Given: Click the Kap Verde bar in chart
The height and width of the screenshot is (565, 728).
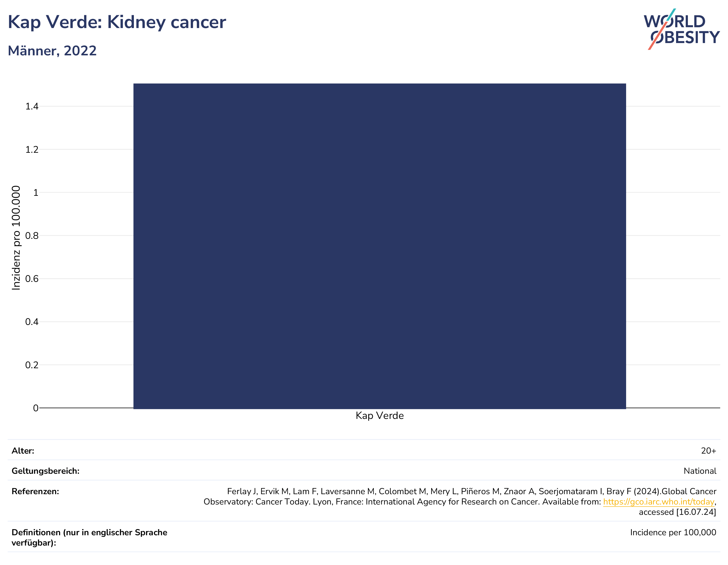Looking at the screenshot, I should (380, 246).
